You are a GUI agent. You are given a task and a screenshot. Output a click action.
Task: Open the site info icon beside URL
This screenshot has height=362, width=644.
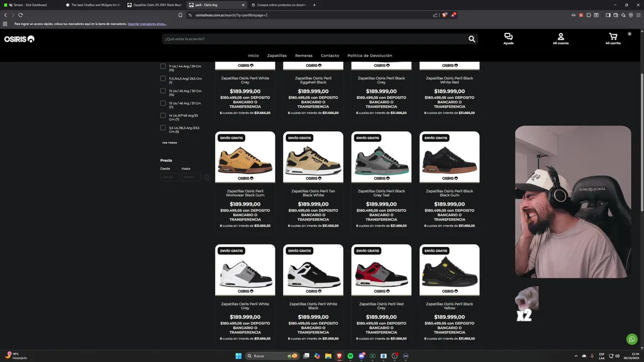pos(190,15)
